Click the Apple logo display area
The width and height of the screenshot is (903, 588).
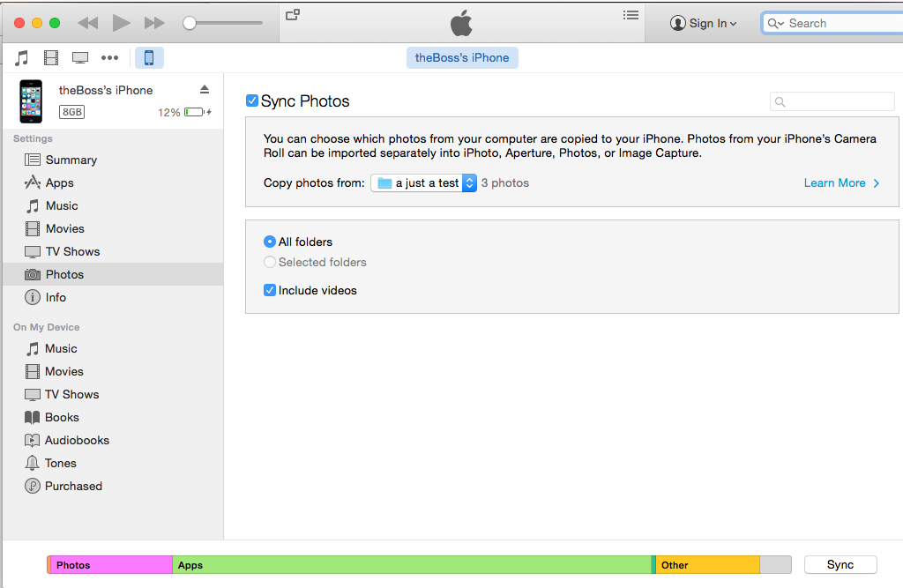(461, 23)
